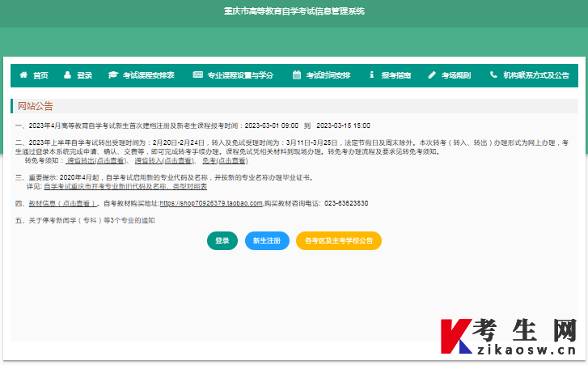Screen dimensions: 588x365
Task: Click the phone icon for 机构联系方式及公告
Action: coord(493,74)
